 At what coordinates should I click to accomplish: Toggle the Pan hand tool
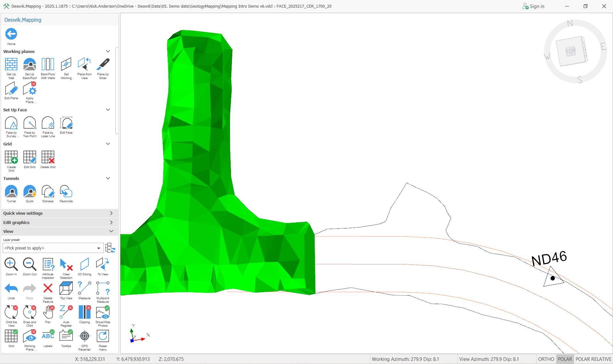click(x=48, y=315)
